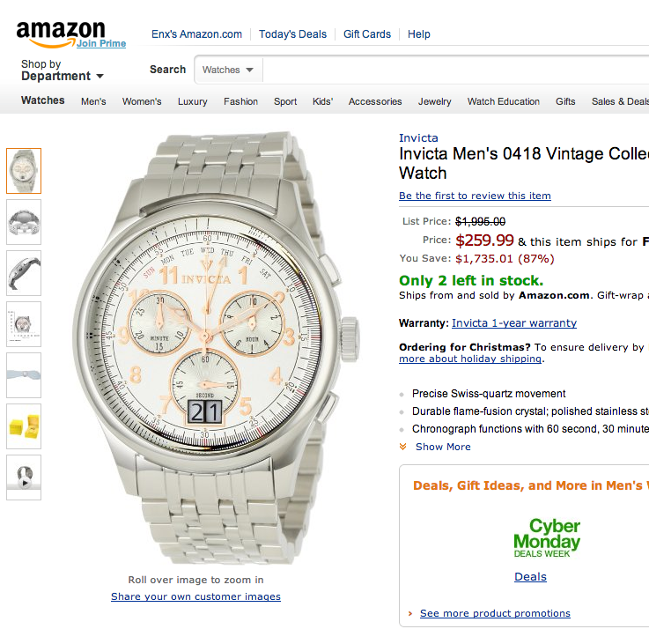View the side-profile watch thumbnail

(x=24, y=273)
